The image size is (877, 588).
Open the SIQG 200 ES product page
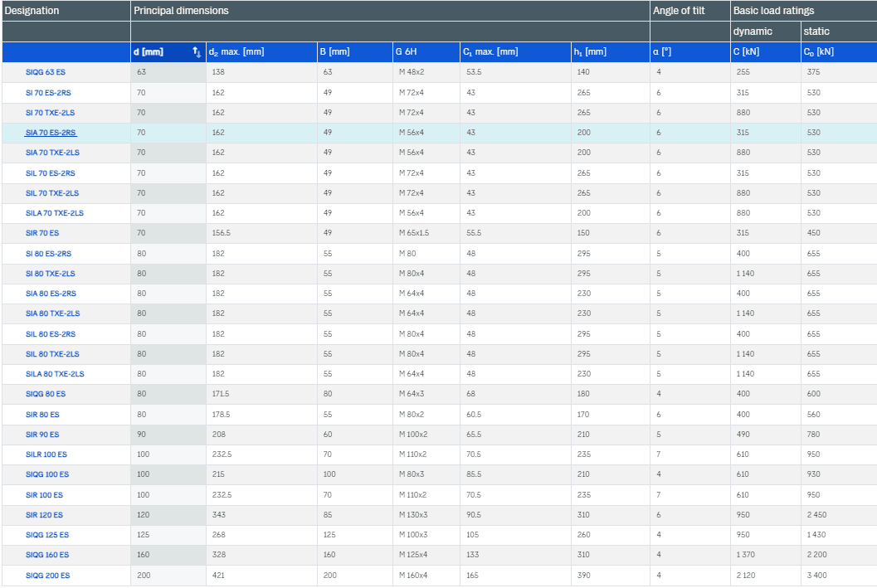(x=47, y=576)
